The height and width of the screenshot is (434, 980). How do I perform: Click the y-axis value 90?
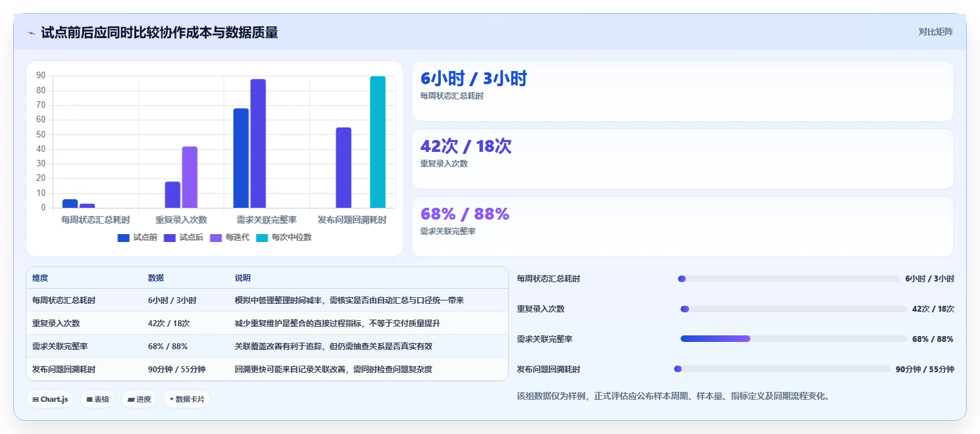41,76
